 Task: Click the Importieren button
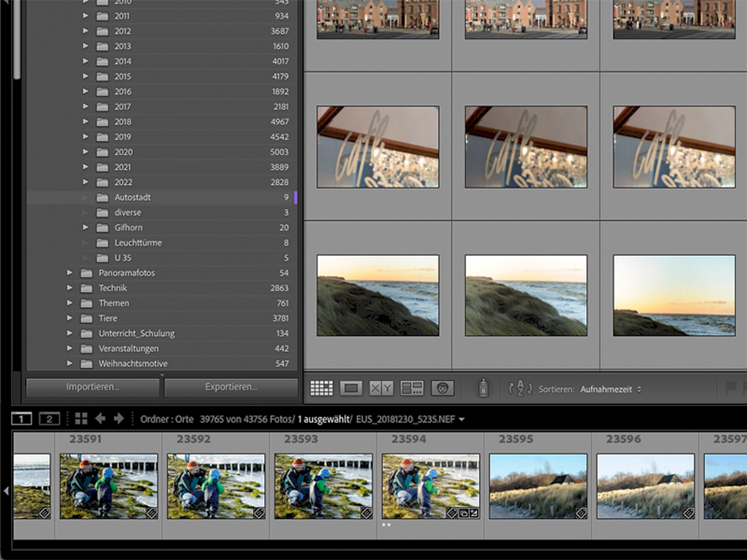click(93, 387)
